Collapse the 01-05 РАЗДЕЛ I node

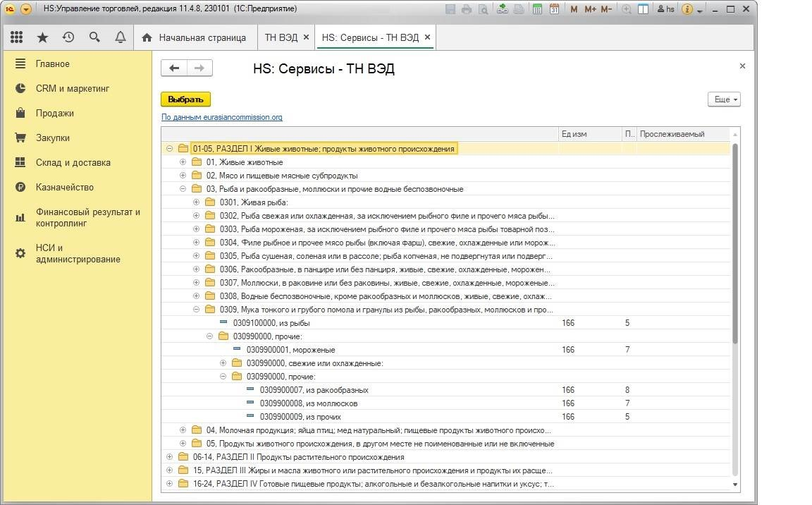click(169, 149)
